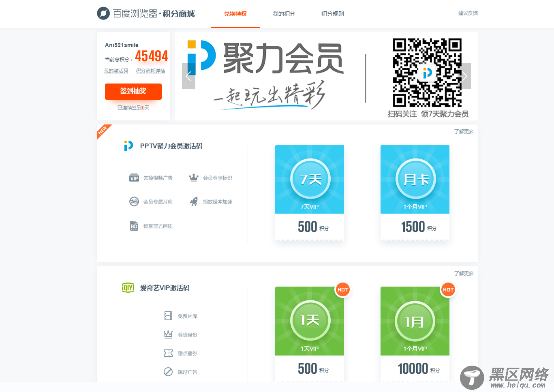Viewport: 554px width, 392px height.
Task: Click the BD 畅享蓝光画质 icon
Action: pyautogui.click(x=134, y=226)
